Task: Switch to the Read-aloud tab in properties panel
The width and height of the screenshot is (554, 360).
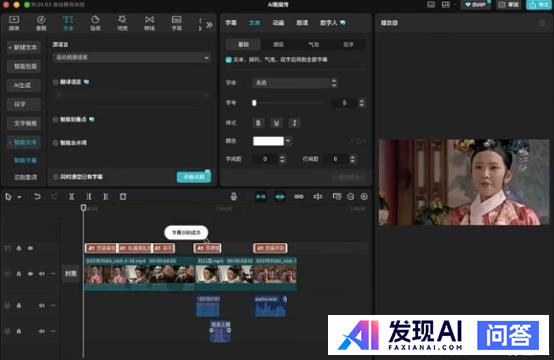Action: pyautogui.click(x=302, y=23)
